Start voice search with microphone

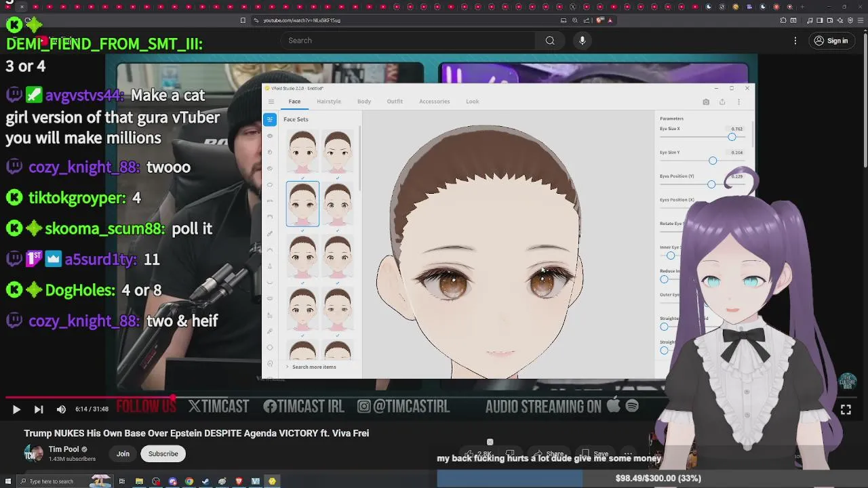(582, 41)
